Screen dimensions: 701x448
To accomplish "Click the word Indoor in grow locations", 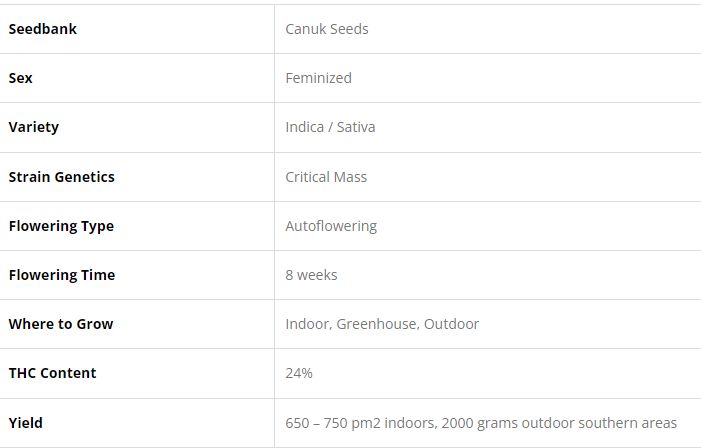I will [x=307, y=324].
